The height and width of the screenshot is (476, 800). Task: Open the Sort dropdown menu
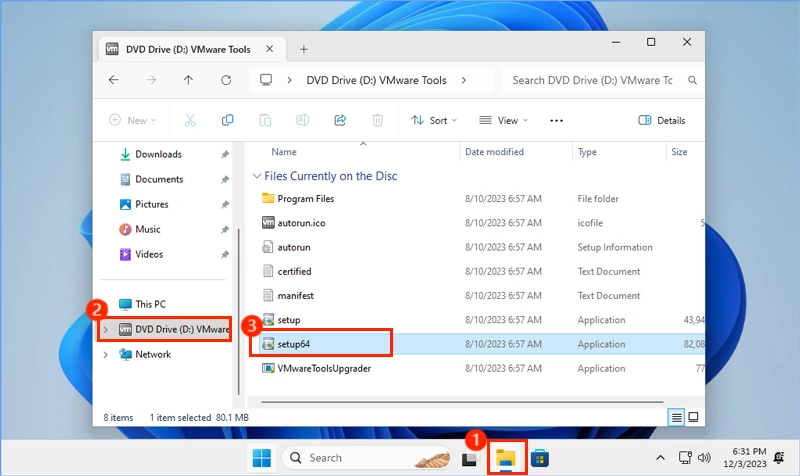434,120
